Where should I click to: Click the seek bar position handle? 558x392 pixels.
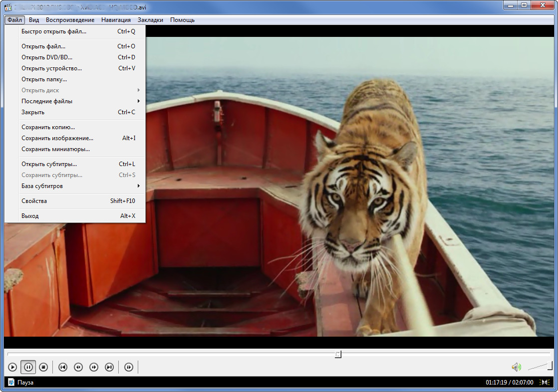[338, 354]
